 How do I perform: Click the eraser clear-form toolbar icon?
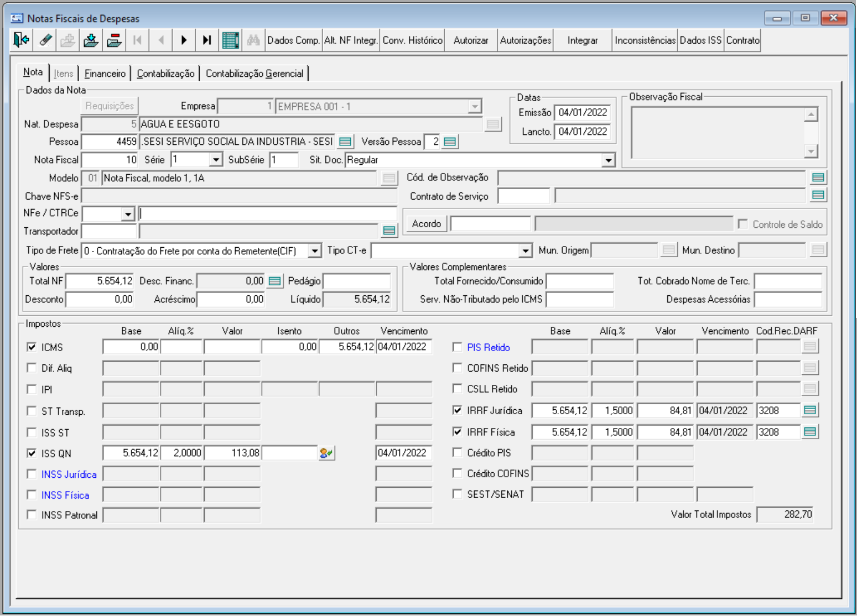point(45,40)
